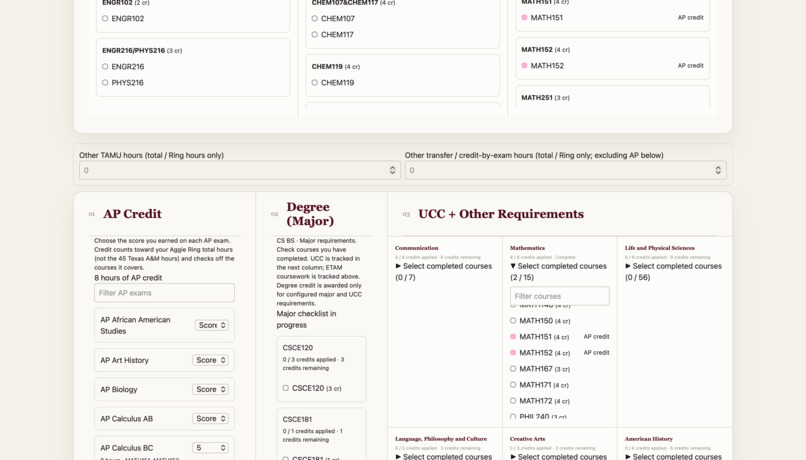Click the Filter courses field in Mathematics
Viewport: 806px width, 460px height.
point(560,296)
